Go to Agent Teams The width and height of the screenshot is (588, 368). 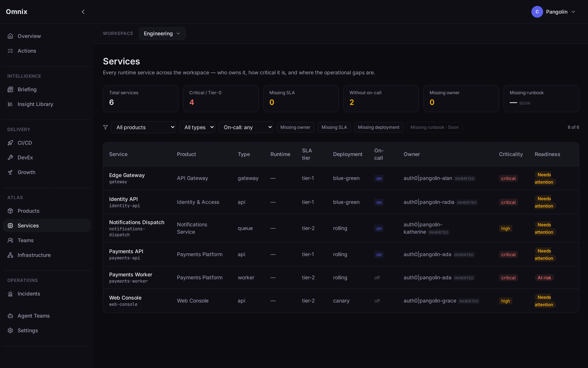[x=47, y=316]
